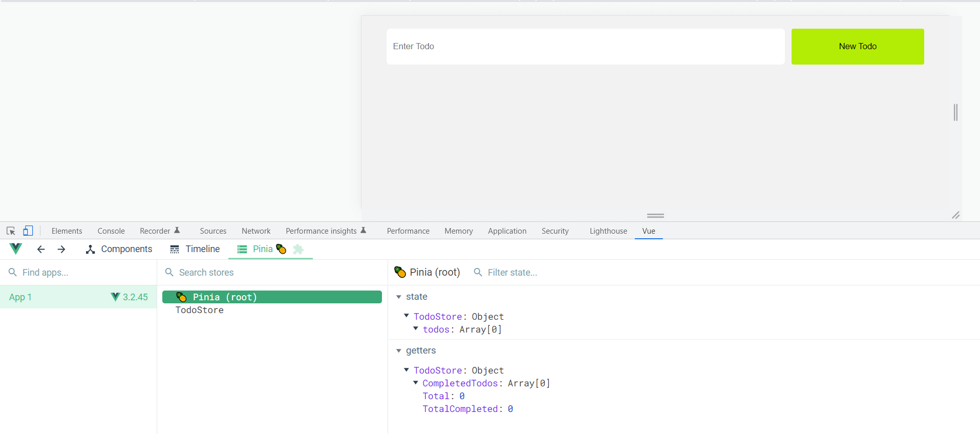Focus the Find apps search field
The image size is (980, 434).
pos(78,273)
